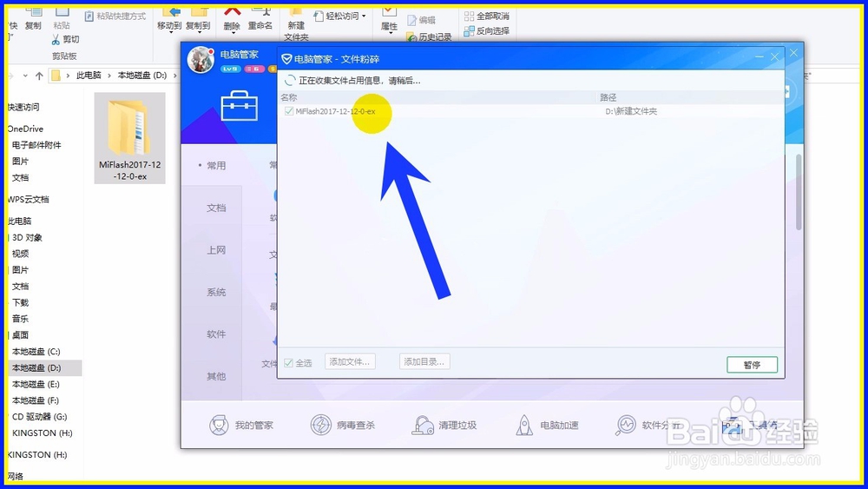Open 轻松访问 dropdown in Explorer ribbon
This screenshot has width=868, height=489.
point(340,16)
